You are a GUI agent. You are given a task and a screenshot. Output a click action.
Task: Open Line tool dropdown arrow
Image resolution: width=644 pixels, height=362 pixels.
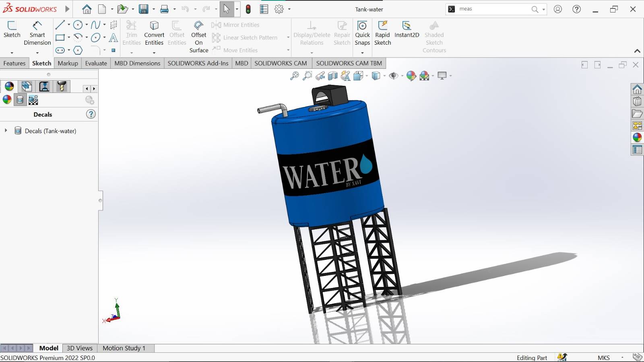tap(69, 25)
